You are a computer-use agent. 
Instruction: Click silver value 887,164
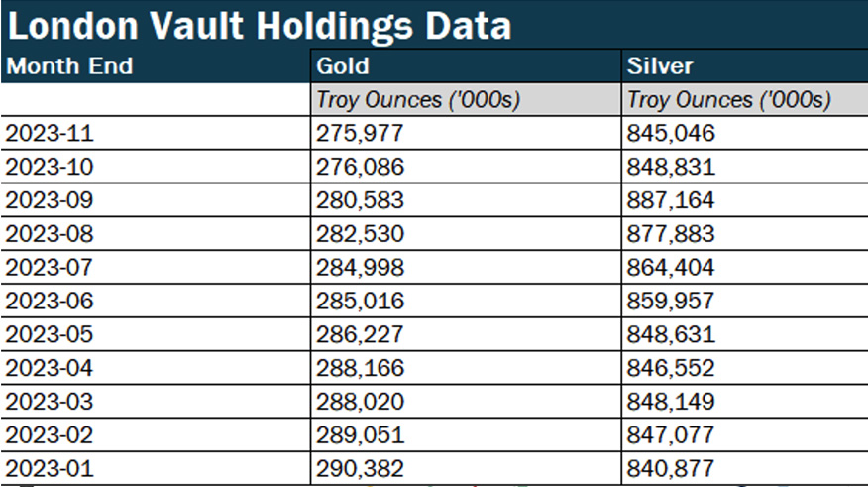pos(671,200)
